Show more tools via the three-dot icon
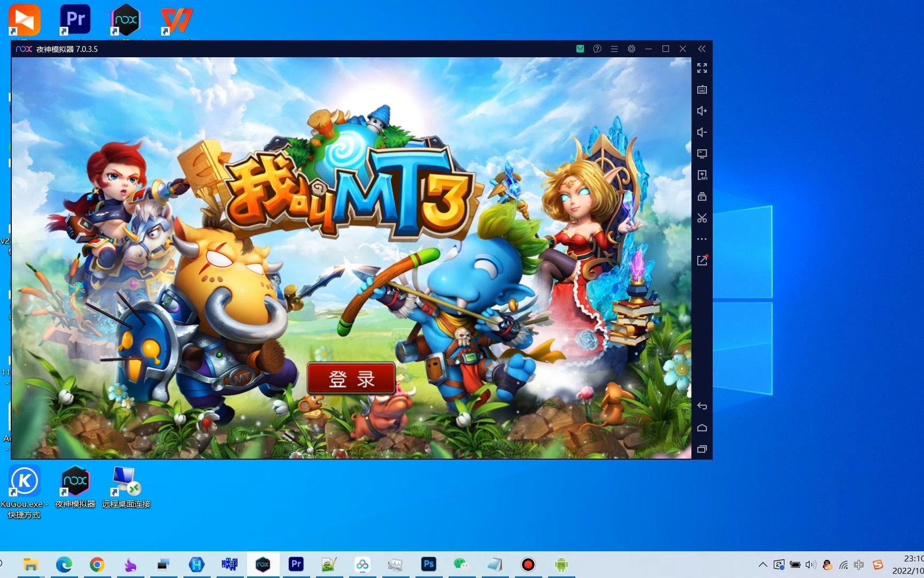Screen dimensions: 924x578 702,239
